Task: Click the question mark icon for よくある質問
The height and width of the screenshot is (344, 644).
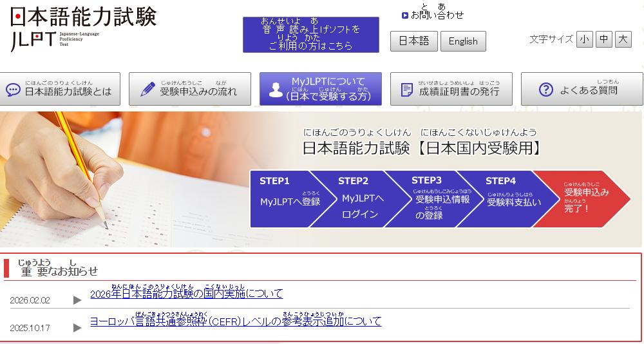Action: 545,90
